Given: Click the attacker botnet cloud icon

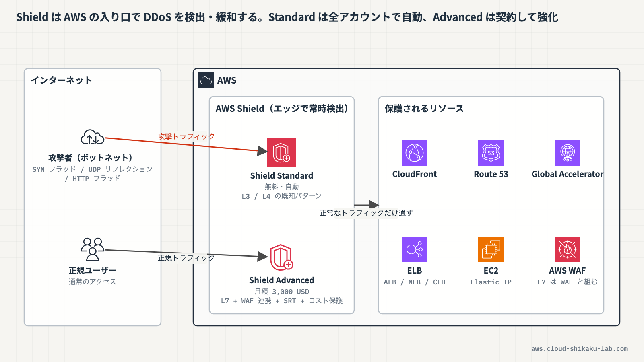Looking at the screenshot, I should (93, 137).
